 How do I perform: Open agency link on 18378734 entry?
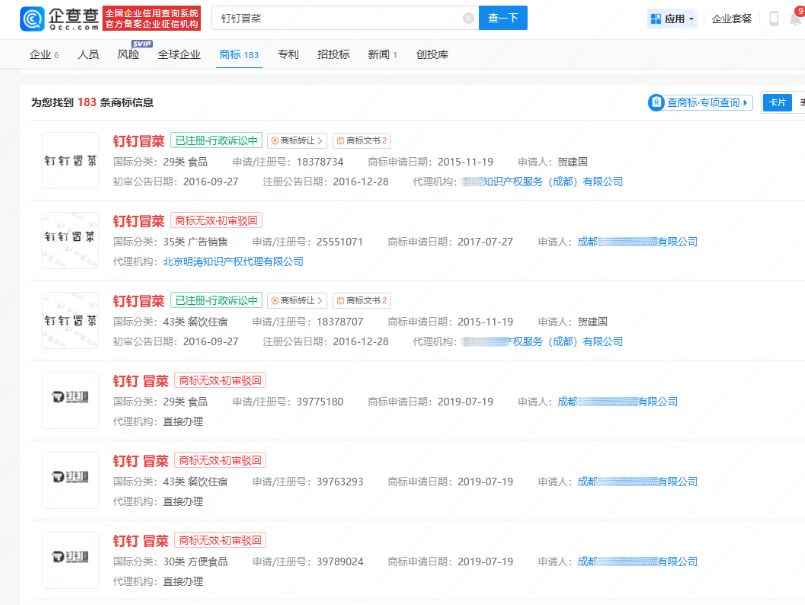(542, 182)
